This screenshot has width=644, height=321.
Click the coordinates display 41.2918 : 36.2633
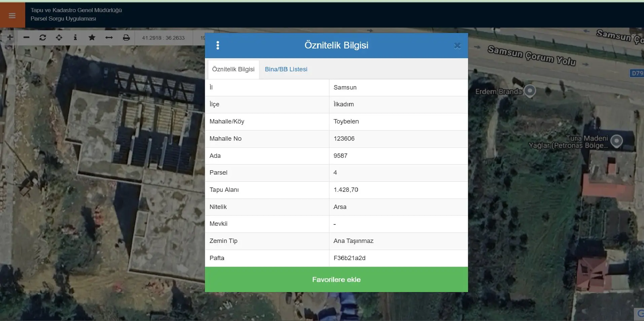coord(164,38)
